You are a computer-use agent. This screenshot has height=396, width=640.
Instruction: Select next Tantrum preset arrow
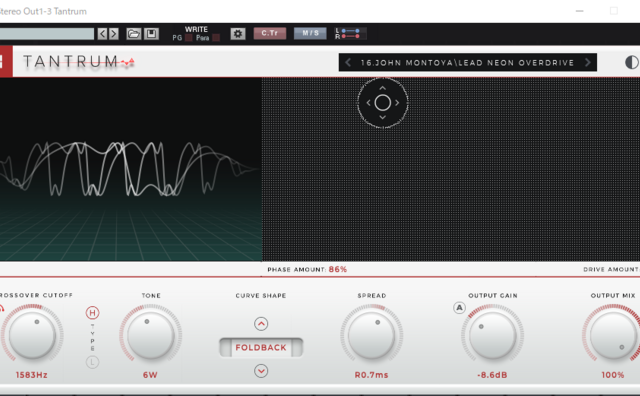tap(588, 62)
